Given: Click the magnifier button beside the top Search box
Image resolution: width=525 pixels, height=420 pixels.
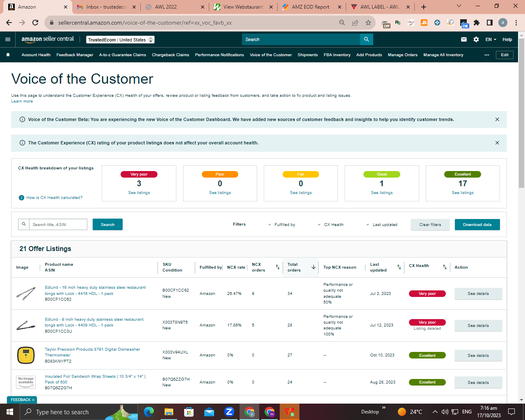Looking at the screenshot, I should tap(366, 39).
